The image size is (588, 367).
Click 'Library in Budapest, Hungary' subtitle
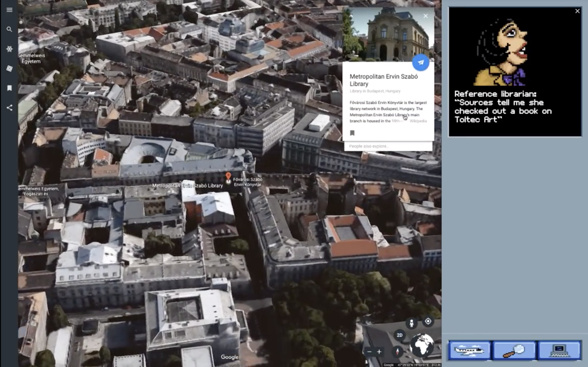click(x=375, y=91)
